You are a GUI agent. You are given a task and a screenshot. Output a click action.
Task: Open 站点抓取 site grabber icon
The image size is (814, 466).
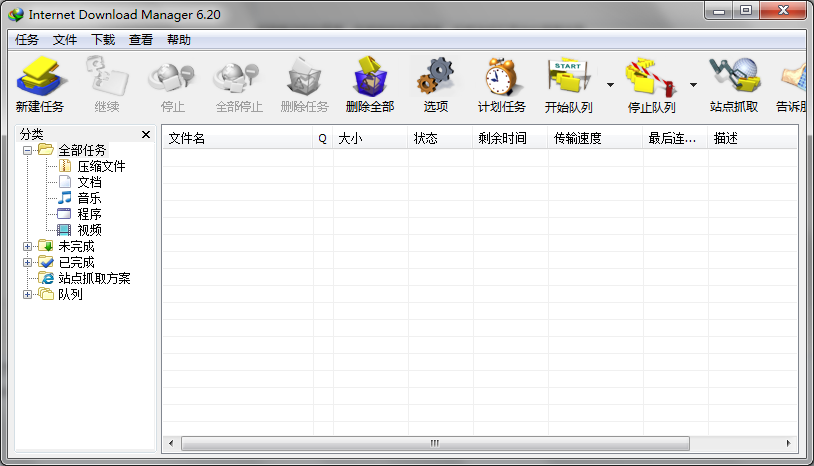[734, 77]
